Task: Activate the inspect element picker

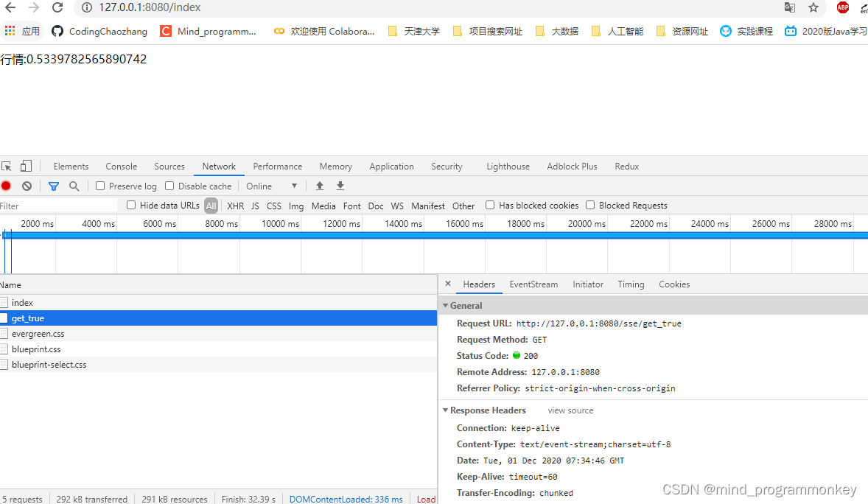Action: (x=7, y=166)
